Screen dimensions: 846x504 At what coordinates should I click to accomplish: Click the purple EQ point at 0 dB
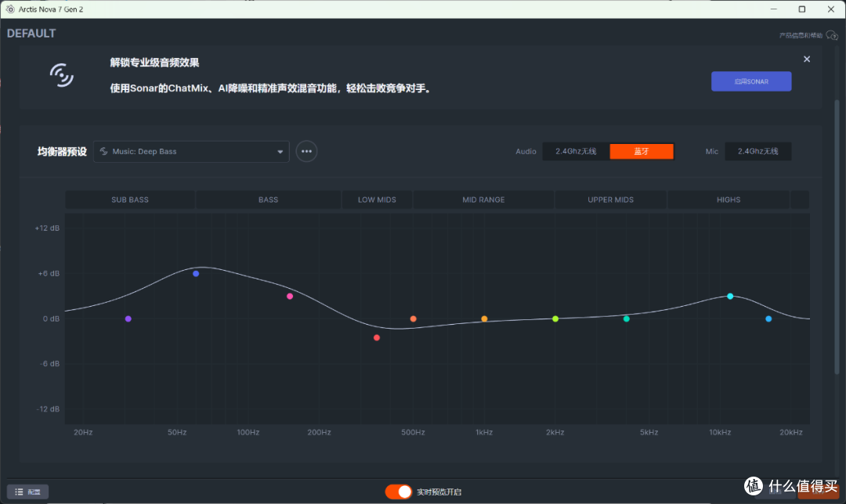128,319
